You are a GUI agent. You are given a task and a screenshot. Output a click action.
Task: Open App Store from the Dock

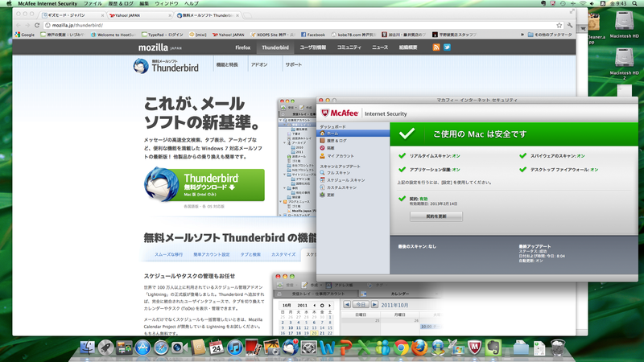pos(142,348)
